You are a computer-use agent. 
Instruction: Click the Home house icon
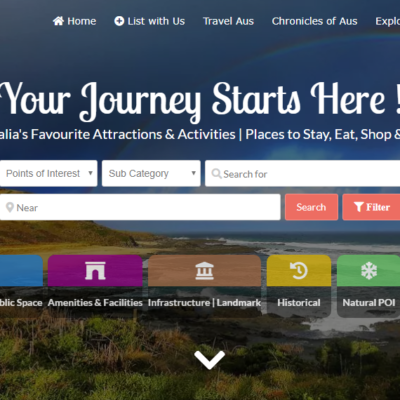point(58,21)
